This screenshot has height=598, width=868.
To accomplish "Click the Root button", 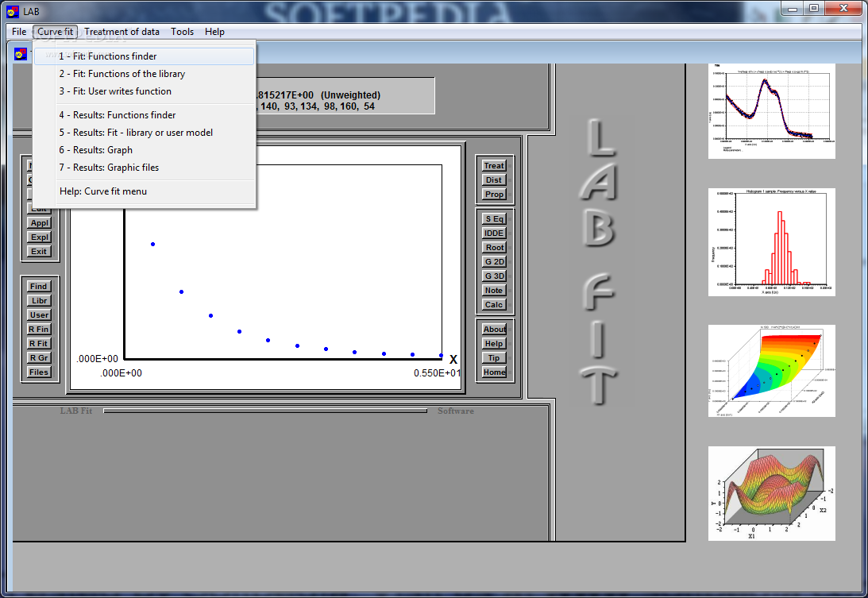I will pyautogui.click(x=494, y=248).
